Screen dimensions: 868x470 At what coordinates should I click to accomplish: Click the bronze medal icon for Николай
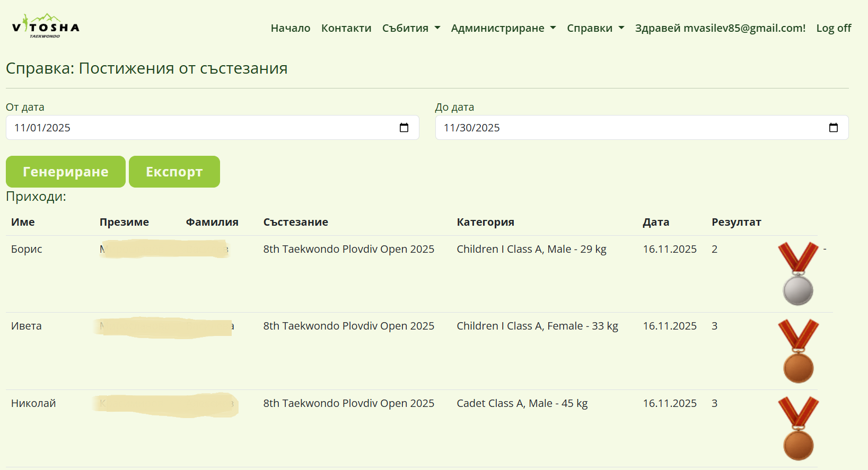click(x=798, y=428)
